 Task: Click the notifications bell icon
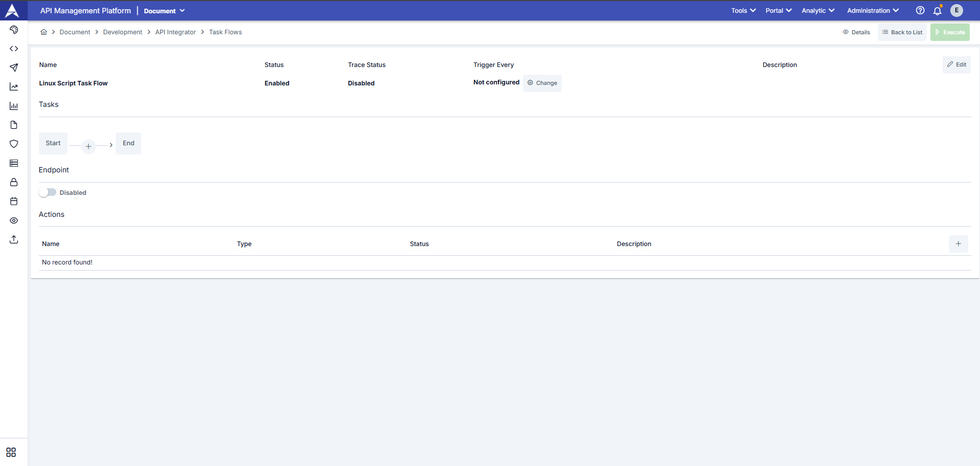[938, 11]
